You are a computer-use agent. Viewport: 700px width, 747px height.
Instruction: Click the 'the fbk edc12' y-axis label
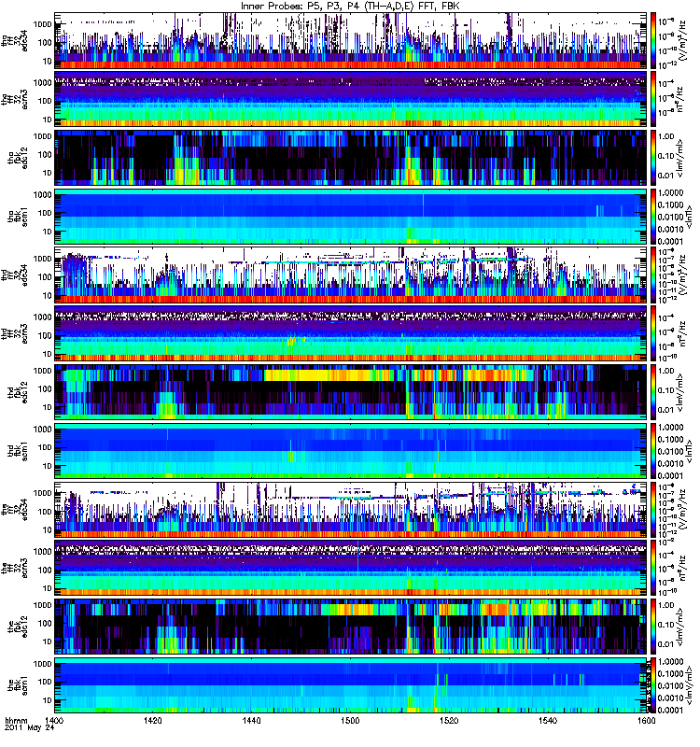[x=18, y=627]
